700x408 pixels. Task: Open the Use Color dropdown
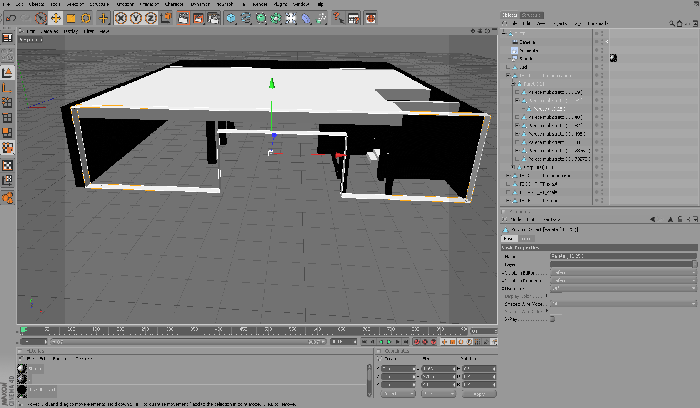(x=623, y=288)
